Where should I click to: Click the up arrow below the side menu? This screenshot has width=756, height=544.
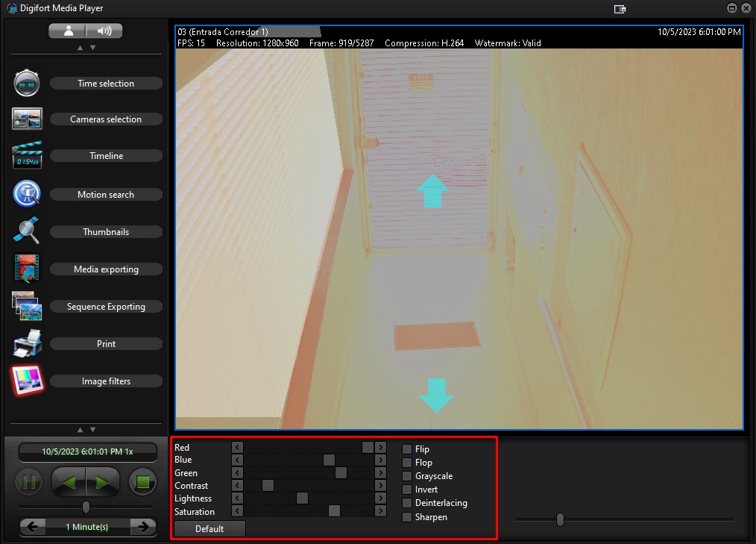tap(80, 430)
